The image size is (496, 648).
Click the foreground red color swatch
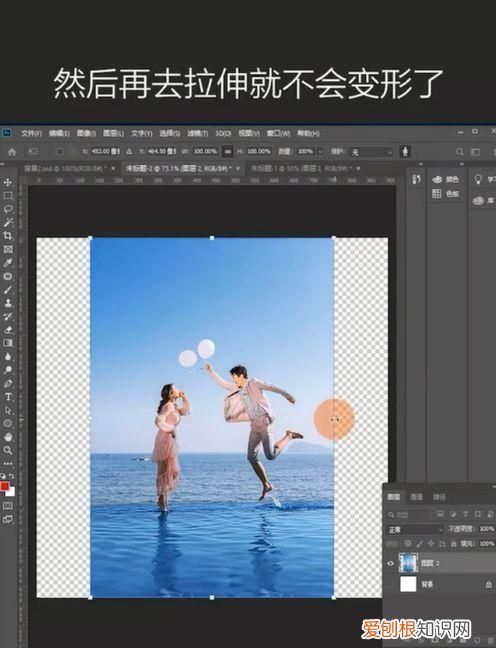coord(4,486)
